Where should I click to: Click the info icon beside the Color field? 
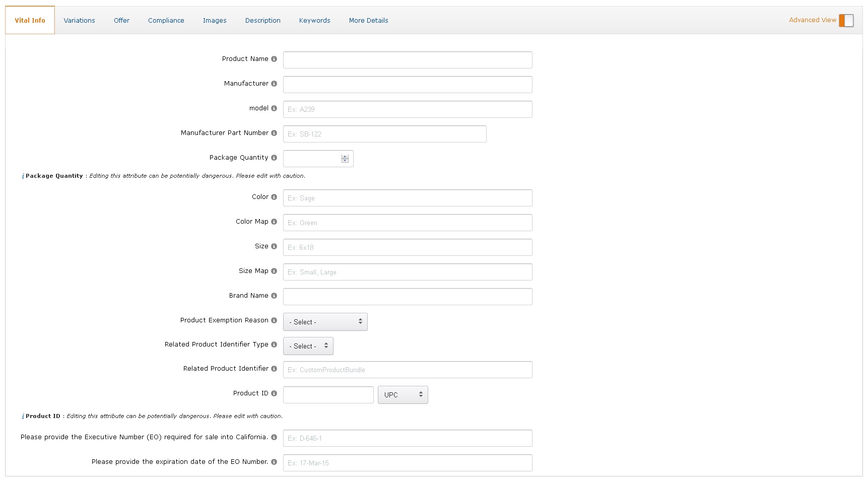click(274, 197)
